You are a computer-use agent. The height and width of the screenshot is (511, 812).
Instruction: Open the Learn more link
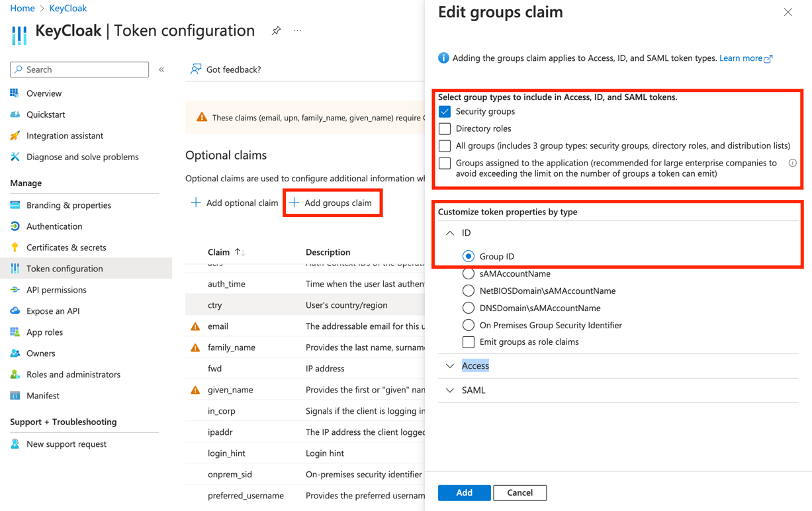coord(741,58)
